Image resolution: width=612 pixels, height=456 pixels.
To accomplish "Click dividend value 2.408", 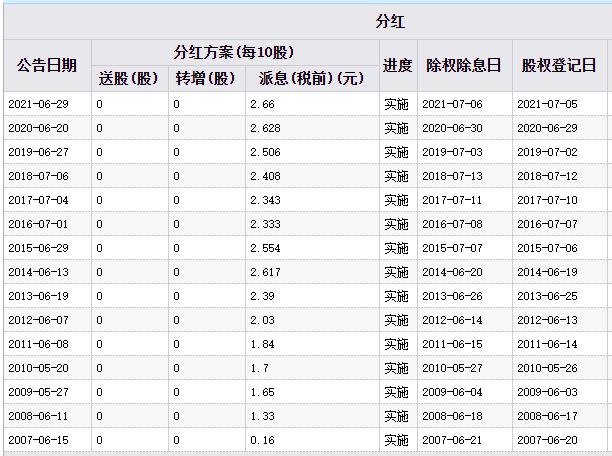I will coord(265,176).
